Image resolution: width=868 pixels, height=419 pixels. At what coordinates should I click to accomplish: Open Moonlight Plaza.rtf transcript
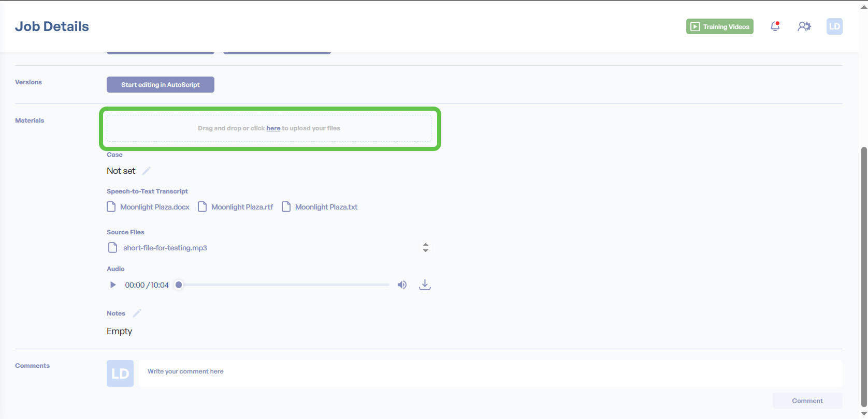(242, 207)
